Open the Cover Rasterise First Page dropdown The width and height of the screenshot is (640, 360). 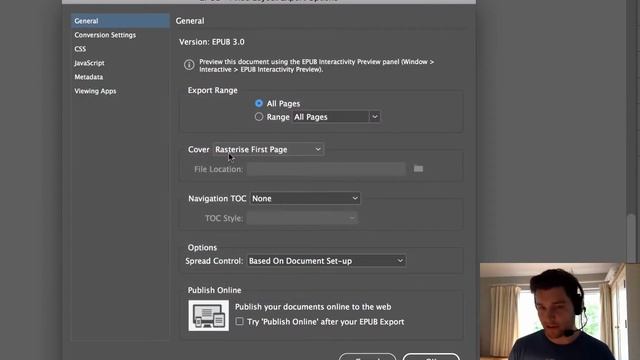point(268,149)
